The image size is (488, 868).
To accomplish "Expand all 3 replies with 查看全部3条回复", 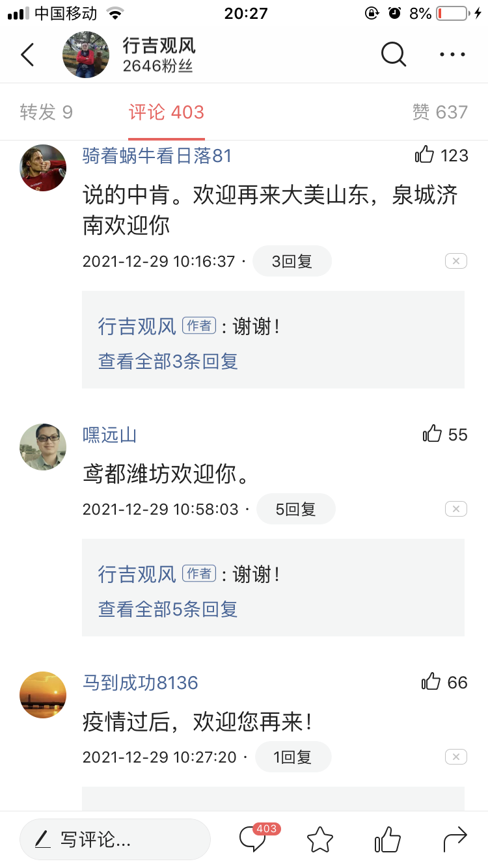I will pyautogui.click(x=168, y=361).
